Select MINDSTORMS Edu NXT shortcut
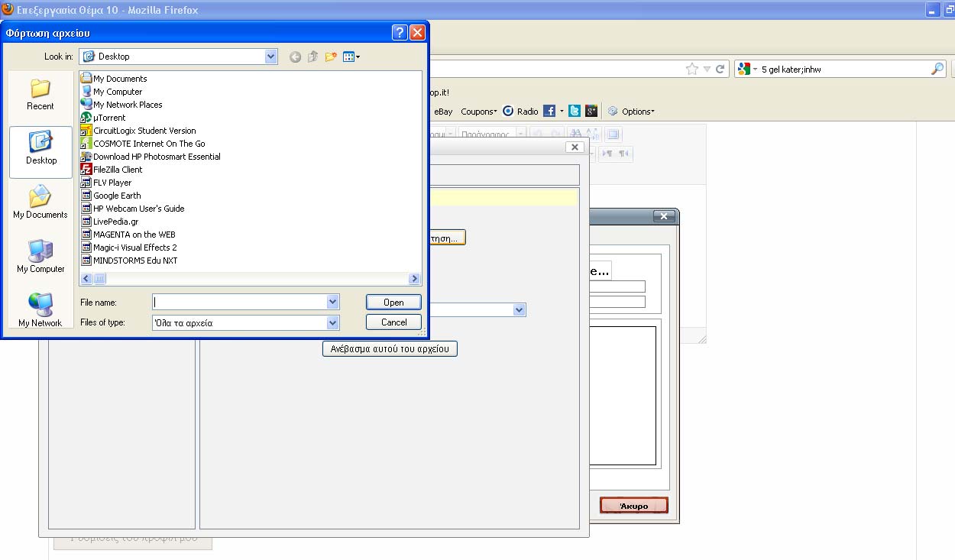This screenshot has height=560, width=955. (129, 261)
